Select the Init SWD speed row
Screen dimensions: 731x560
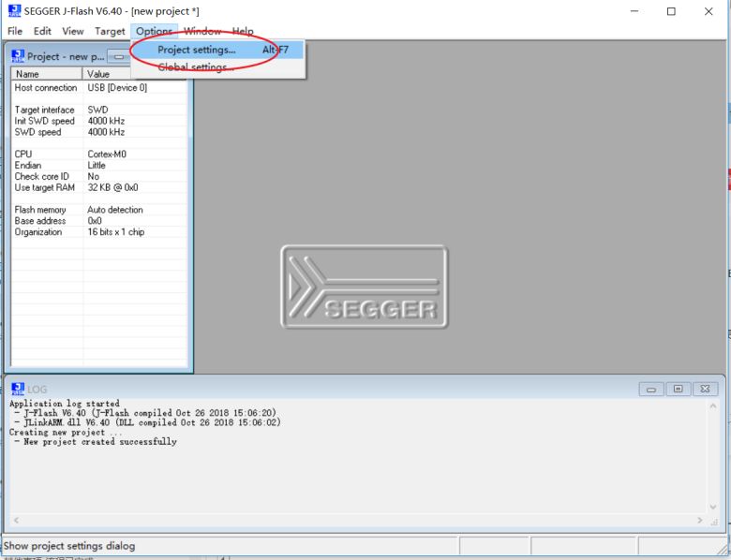(98, 121)
